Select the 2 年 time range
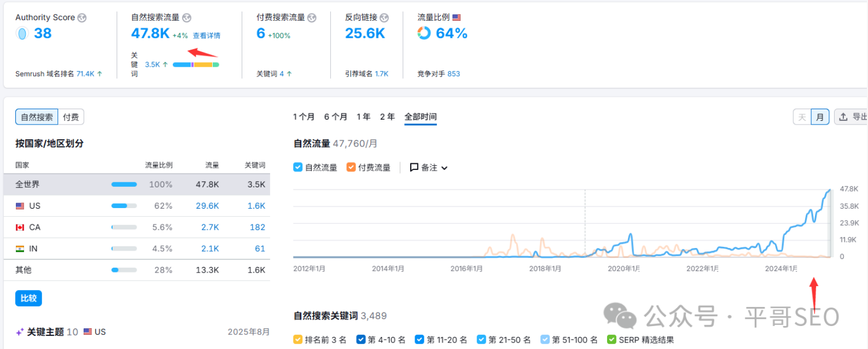 [387, 116]
